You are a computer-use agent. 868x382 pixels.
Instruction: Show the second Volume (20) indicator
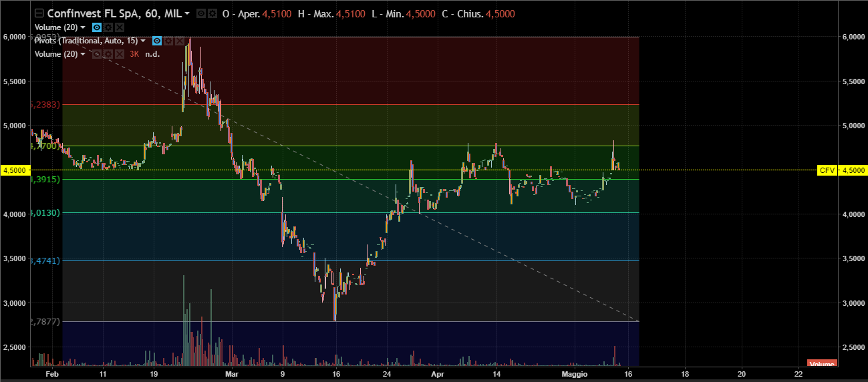(x=97, y=54)
